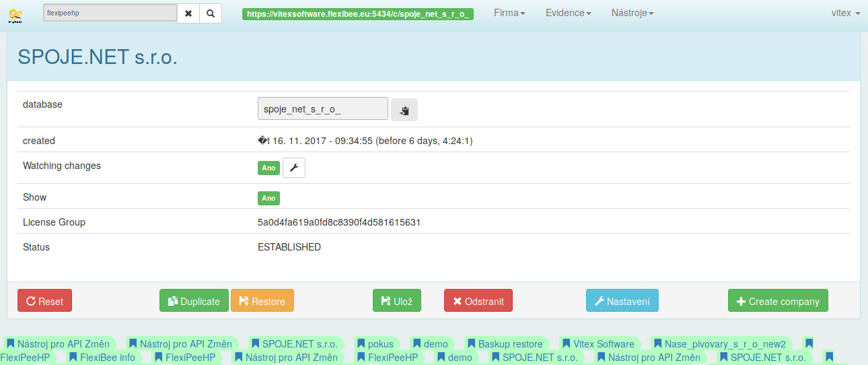Delete company via Odstranit button
Viewport: 868px width, 365px height.
(x=478, y=300)
